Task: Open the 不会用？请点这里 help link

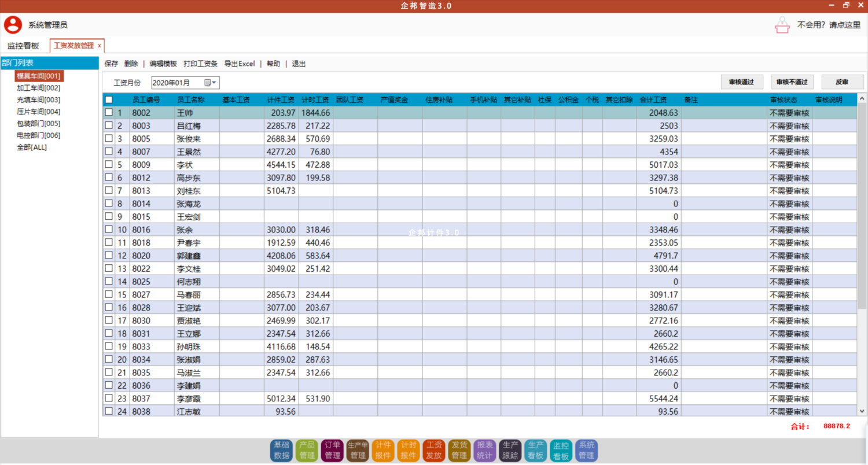Action: 829,25
